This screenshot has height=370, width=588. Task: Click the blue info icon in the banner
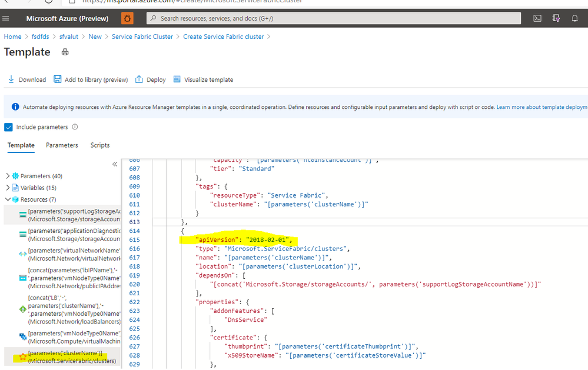15,107
